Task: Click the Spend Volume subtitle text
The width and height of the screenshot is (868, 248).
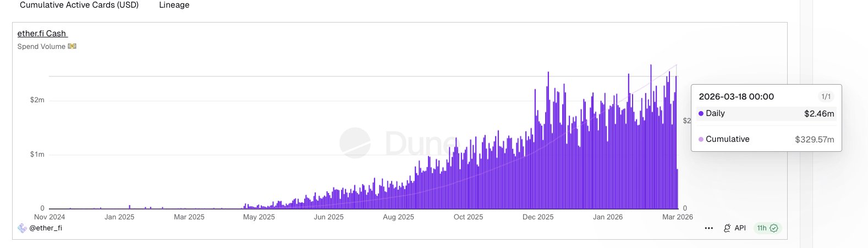Action: (41, 47)
